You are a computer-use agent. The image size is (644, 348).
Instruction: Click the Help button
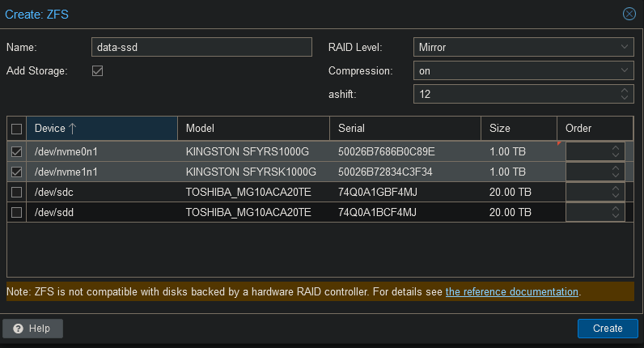point(32,329)
